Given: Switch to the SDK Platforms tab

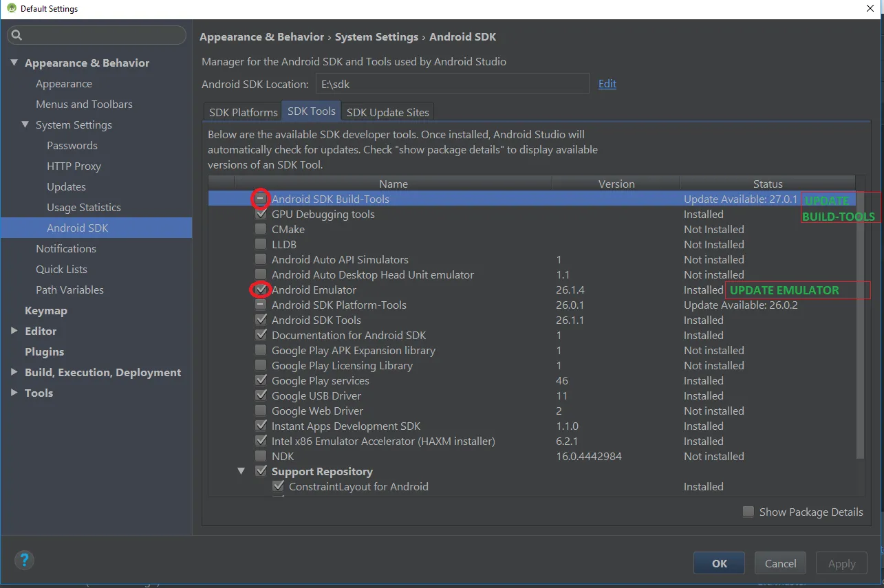Looking at the screenshot, I should [244, 112].
